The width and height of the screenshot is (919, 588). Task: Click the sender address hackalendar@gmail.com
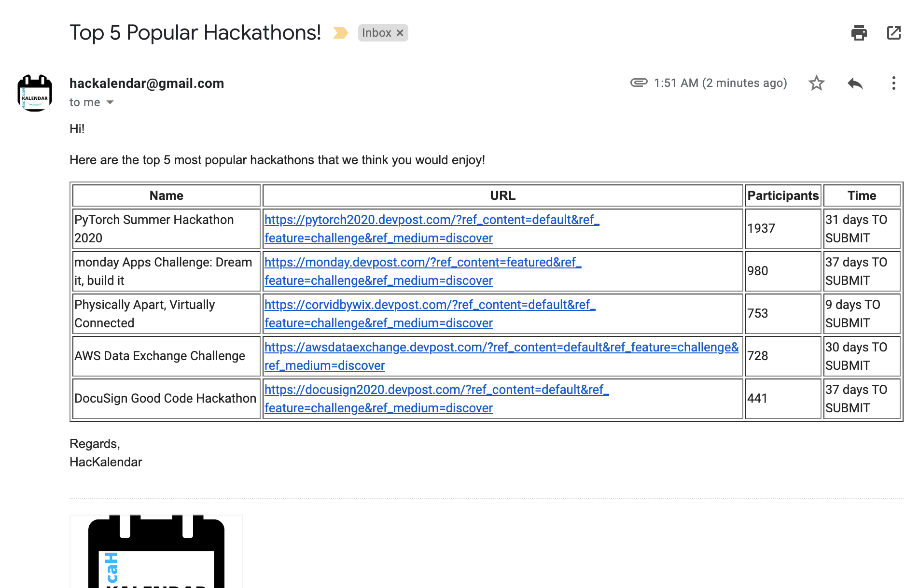[x=147, y=83]
